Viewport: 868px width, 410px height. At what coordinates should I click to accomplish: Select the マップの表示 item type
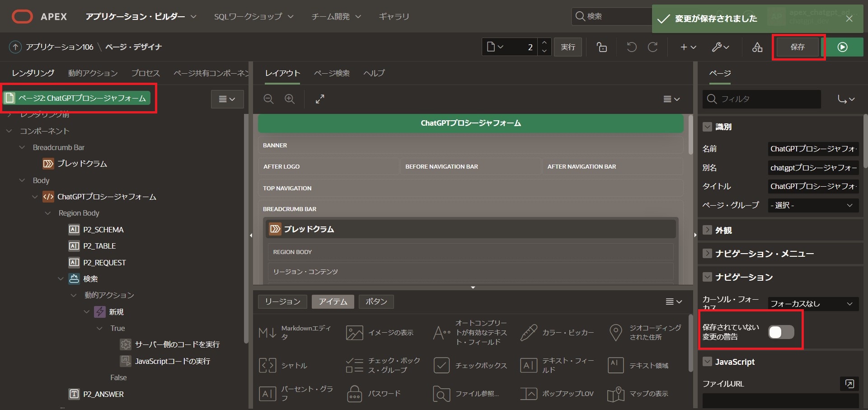pos(638,394)
